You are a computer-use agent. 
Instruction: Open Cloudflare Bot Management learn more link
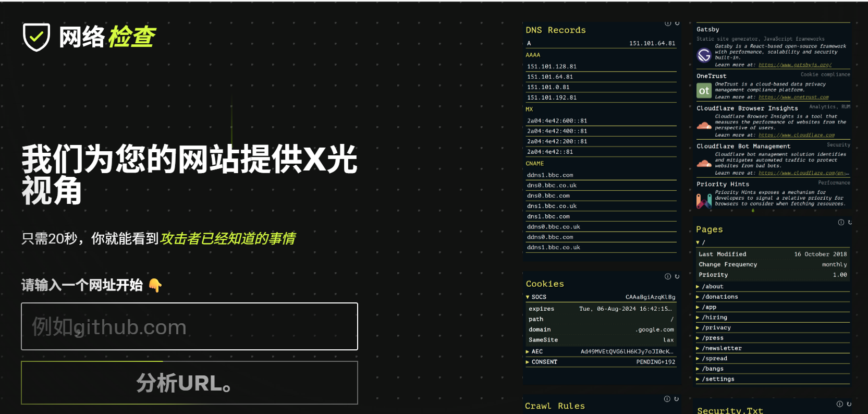(804, 173)
